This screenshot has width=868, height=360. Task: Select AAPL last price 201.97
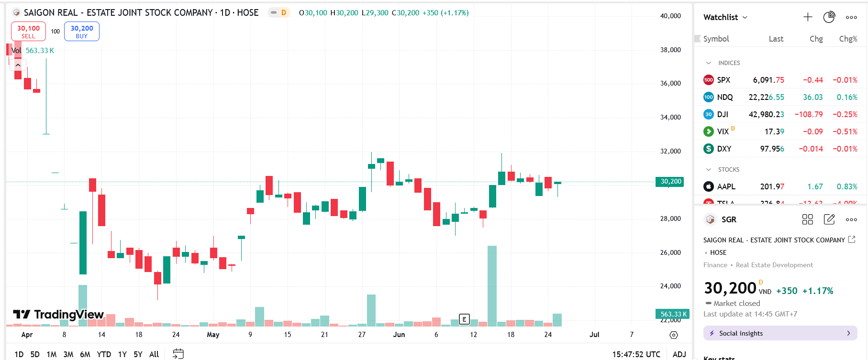pos(772,186)
